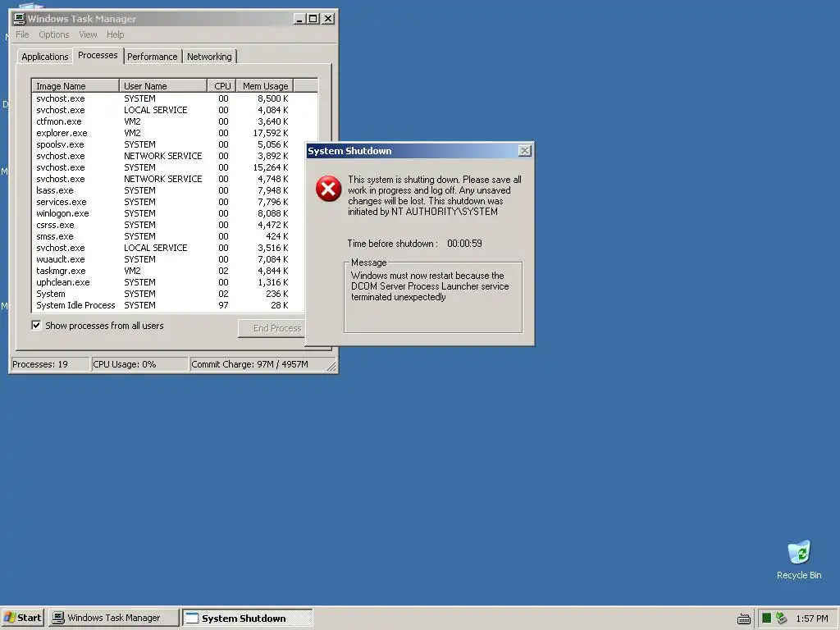The height and width of the screenshot is (630, 840).
Task: Switch to the Performance tab
Action: [152, 57]
